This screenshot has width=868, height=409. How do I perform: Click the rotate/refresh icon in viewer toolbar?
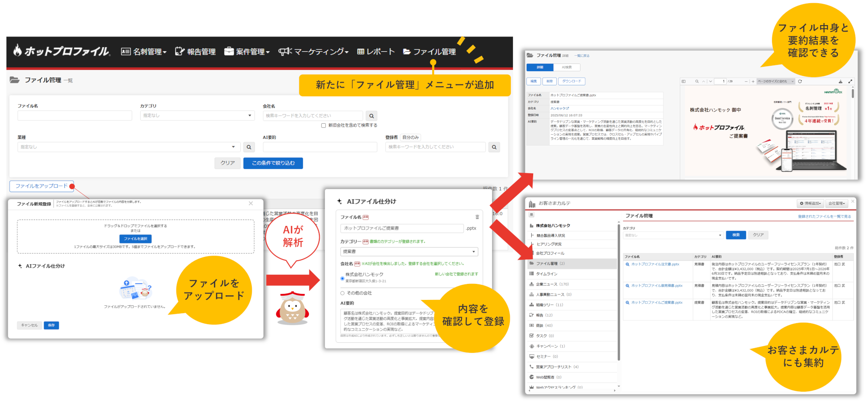click(800, 81)
